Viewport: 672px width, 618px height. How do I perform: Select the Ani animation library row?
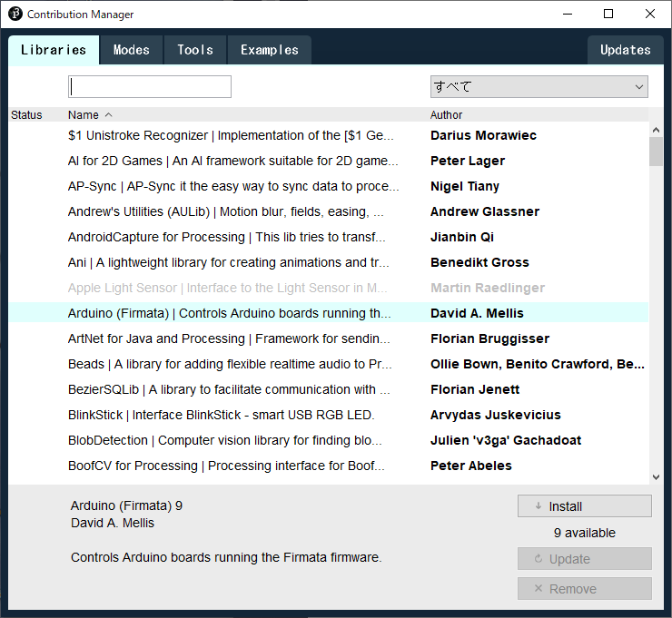point(329,262)
